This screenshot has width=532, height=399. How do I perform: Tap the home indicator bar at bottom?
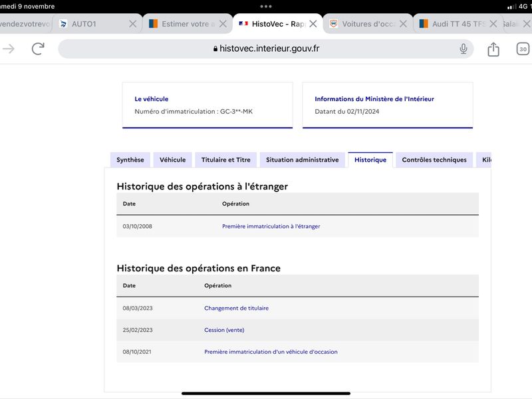coord(266,393)
